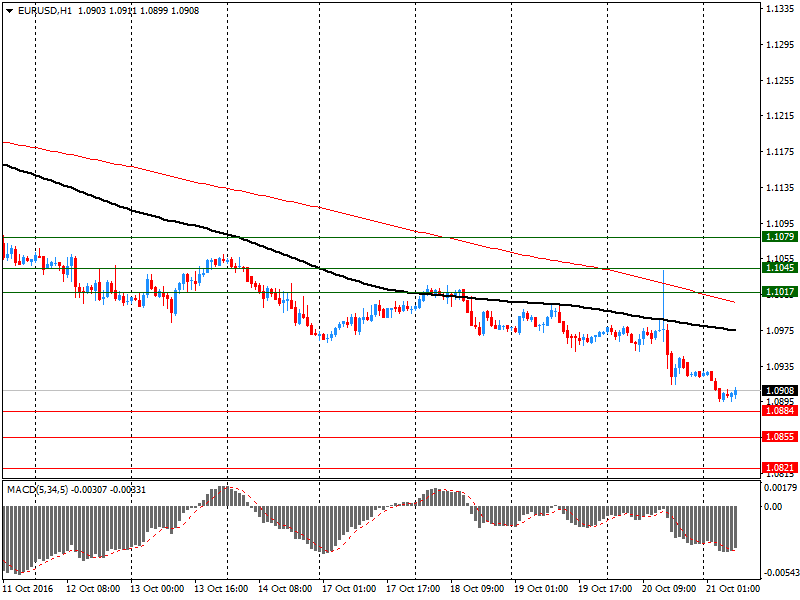This screenshot has height=600, width=800.
Task: Select the red 1.0884 support level label
Action: pos(780,411)
